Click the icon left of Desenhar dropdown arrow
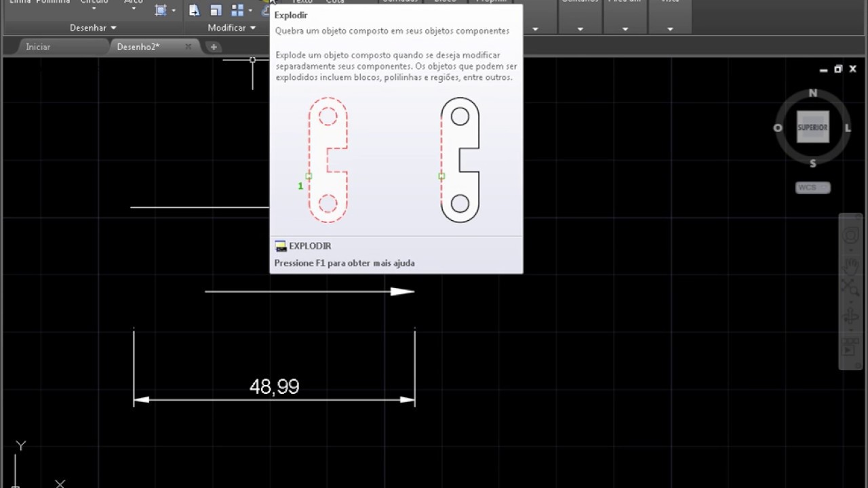 [x=161, y=10]
